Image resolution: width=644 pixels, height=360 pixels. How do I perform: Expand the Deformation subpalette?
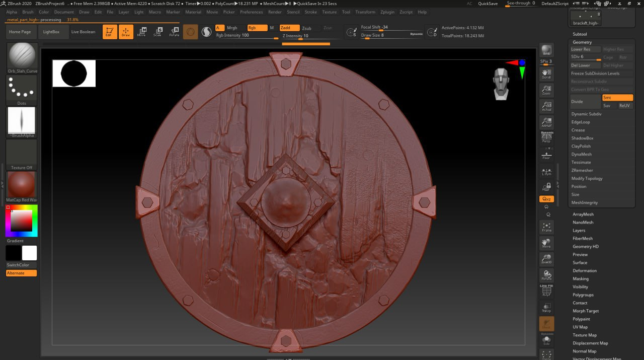click(585, 271)
